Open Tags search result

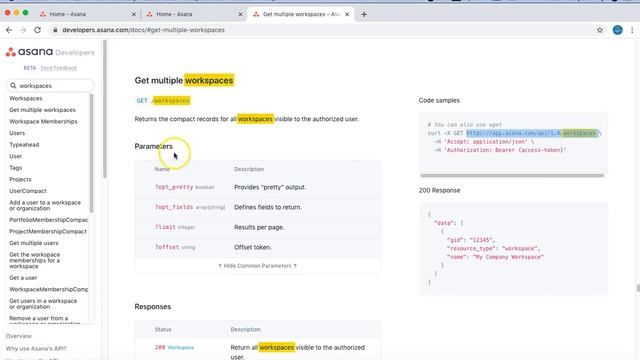click(16, 168)
